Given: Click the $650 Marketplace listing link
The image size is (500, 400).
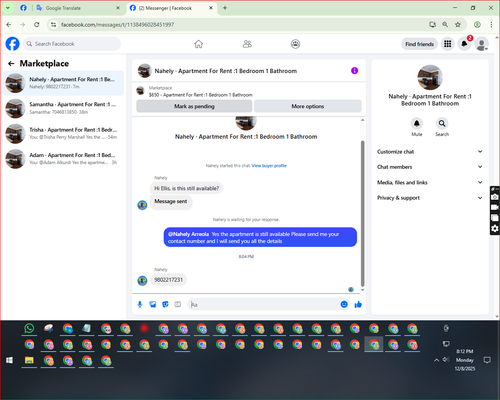Looking at the screenshot, I should [201, 95].
